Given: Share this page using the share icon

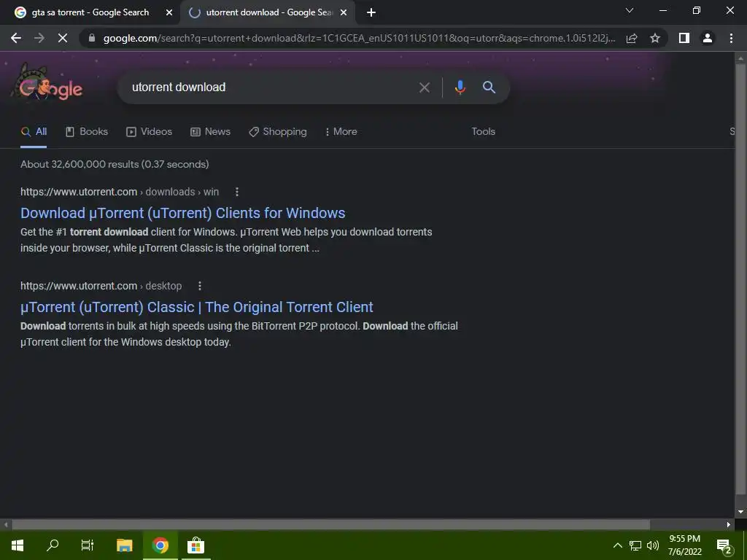Looking at the screenshot, I should pos(632,38).
